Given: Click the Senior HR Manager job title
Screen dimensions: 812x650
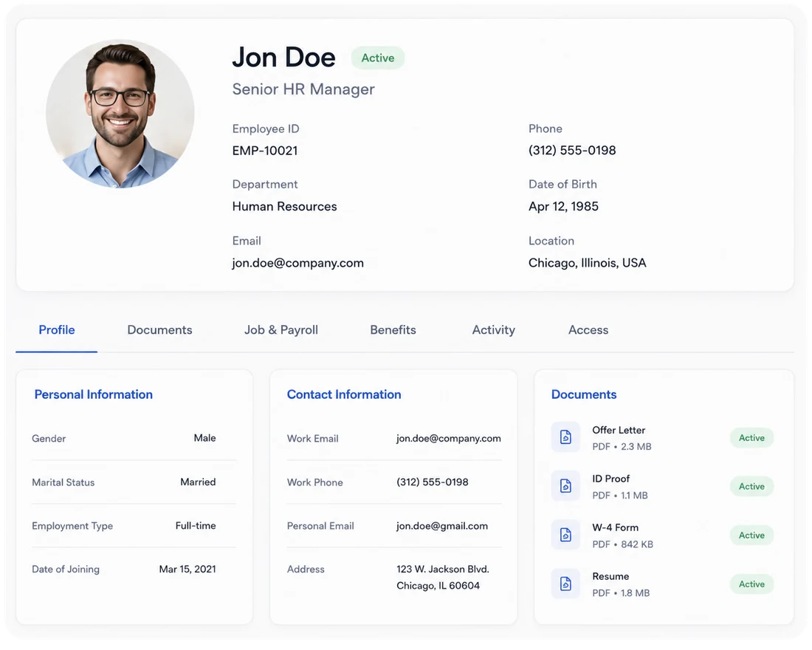Looking at the screenshot, I should click(303, 89).
